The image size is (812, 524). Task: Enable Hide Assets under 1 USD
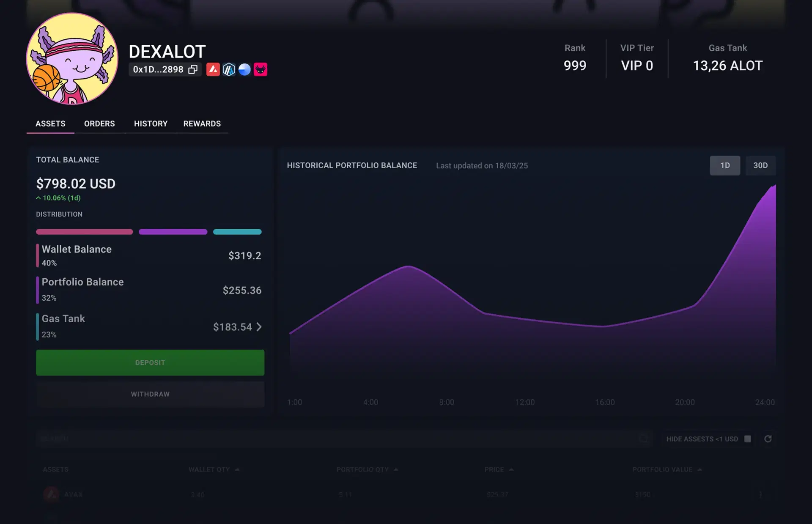click(x=748, y=439)
